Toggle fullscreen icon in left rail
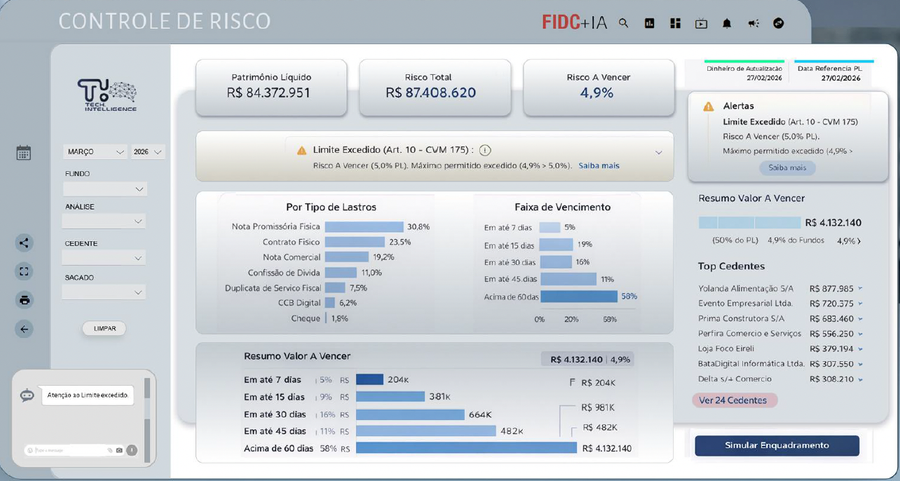Viewport: 900px width, 481px height. click(x=24, y=271)
